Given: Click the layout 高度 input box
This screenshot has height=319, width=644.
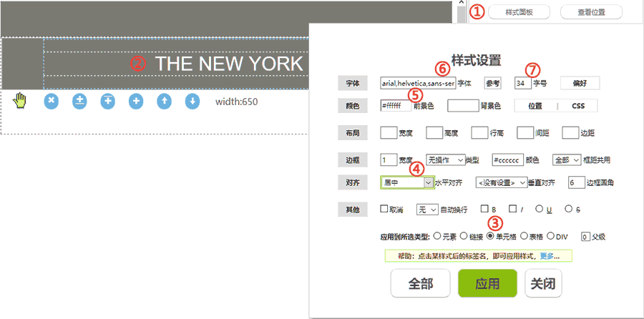Looking at the screenshot, I should [x=434, y=133].
